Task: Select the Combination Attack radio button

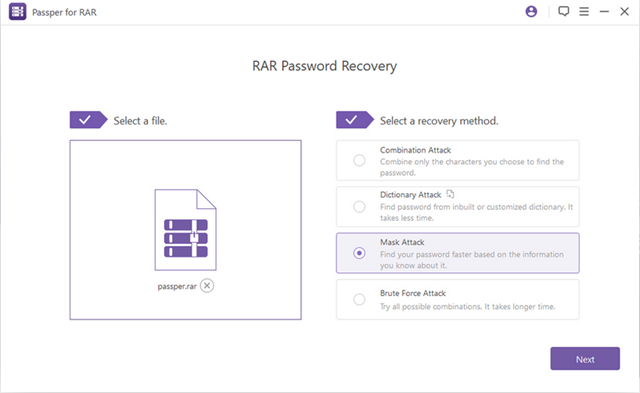Action: click(x=359, y=160)
